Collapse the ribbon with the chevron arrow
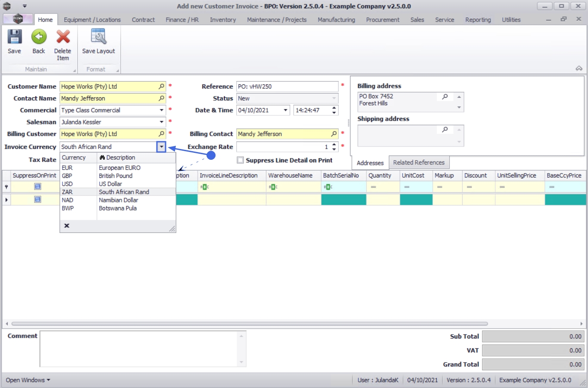The height and width of the screenshot is (388, 588). (579, 68)
